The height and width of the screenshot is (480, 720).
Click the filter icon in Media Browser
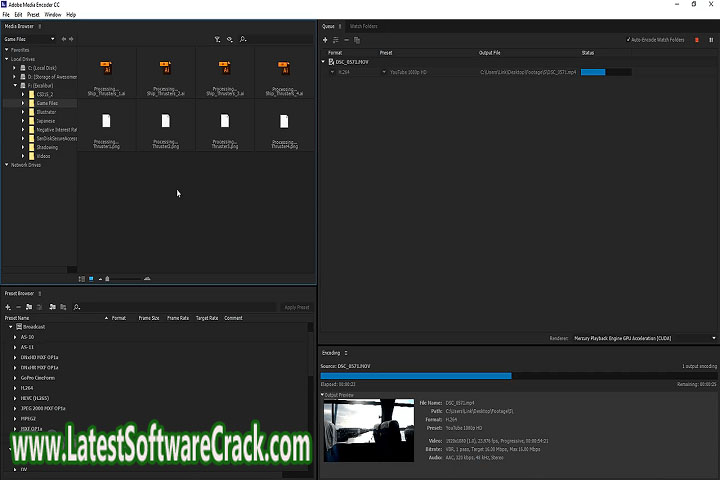[217, 39]
